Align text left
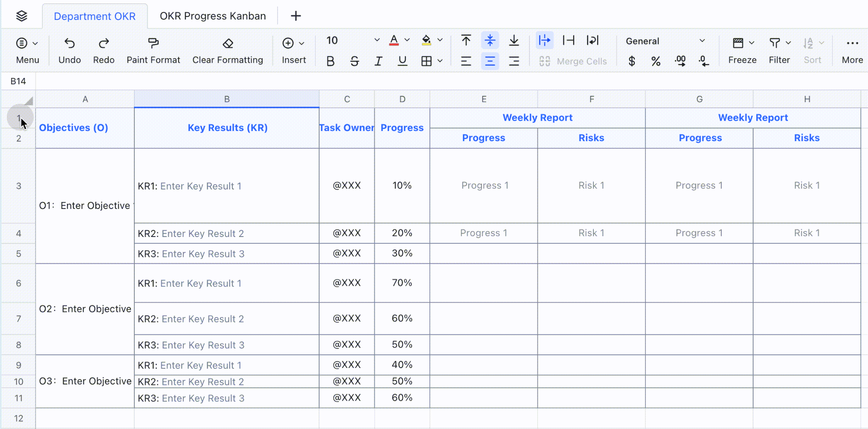The width and height of the screenshot is (868, 429). [466, 61]
